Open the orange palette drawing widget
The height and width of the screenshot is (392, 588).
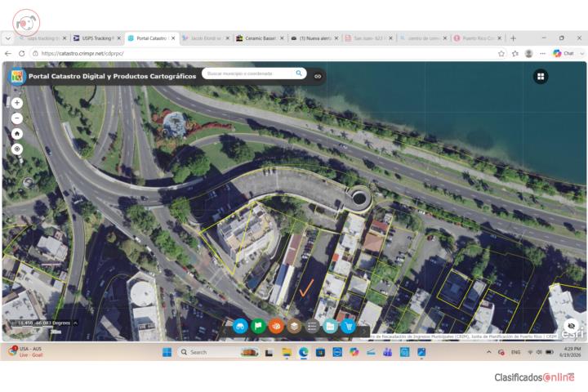(x=276, y=327)
